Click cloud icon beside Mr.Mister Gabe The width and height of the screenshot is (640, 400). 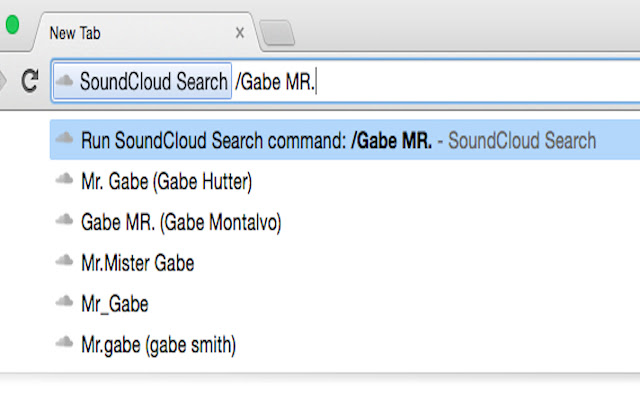coord(65,263)
